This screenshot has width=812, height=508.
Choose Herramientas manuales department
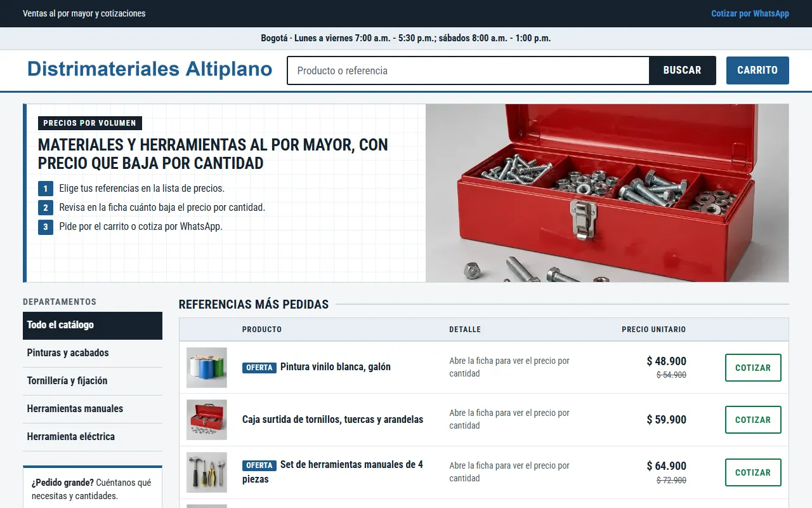[93, 409]
